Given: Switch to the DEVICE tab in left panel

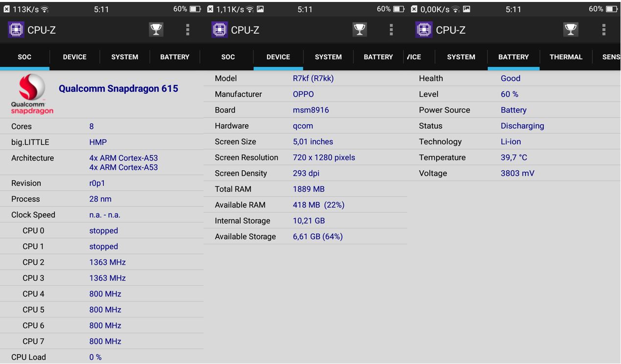Looking at the screenshot, I should tap(74, 57).
